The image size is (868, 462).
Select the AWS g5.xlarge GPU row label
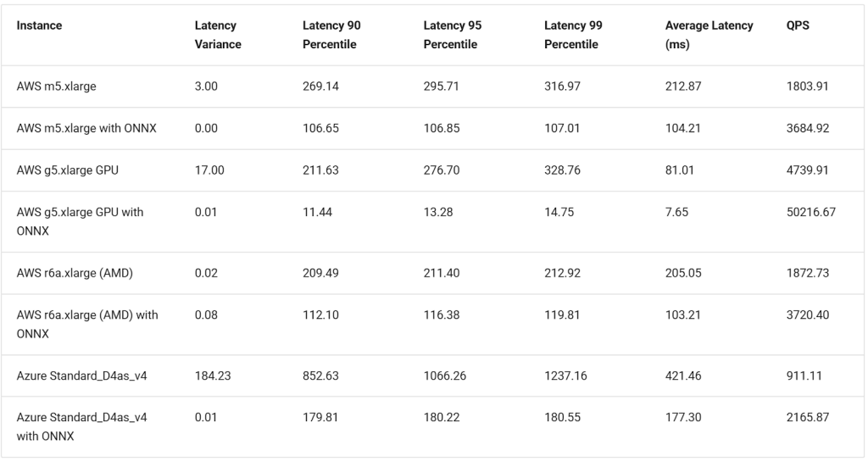(x=68, y=170)
